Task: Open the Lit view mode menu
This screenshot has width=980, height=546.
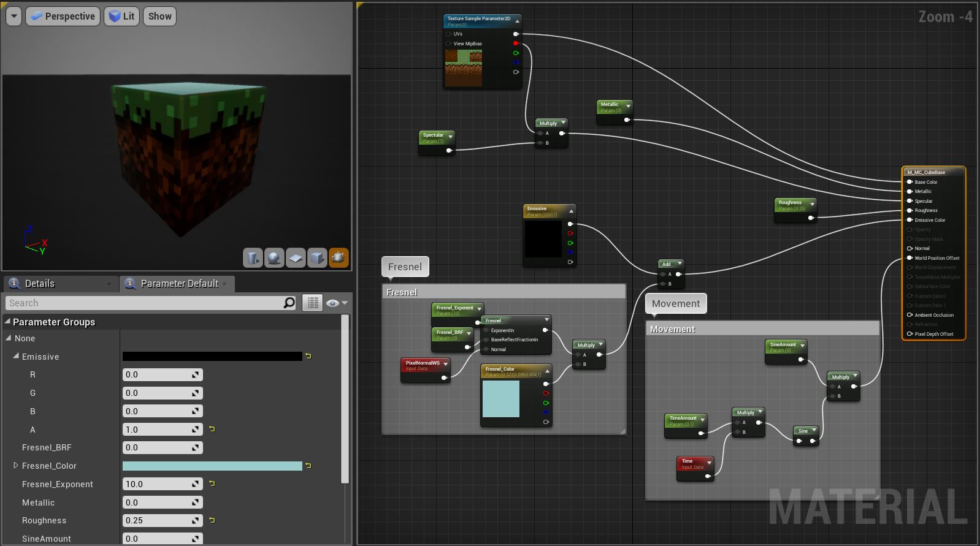Action: (121, 17)
